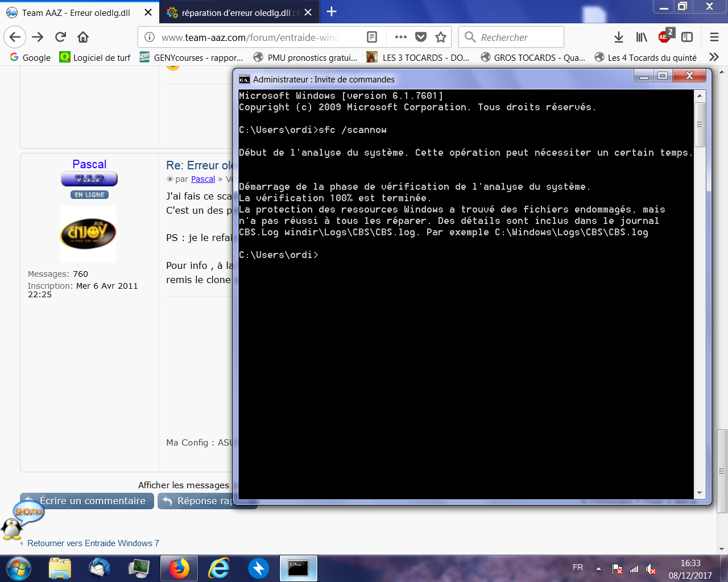
Task: Open GROS TOCARDS bookmark
Action: point(533,57)
